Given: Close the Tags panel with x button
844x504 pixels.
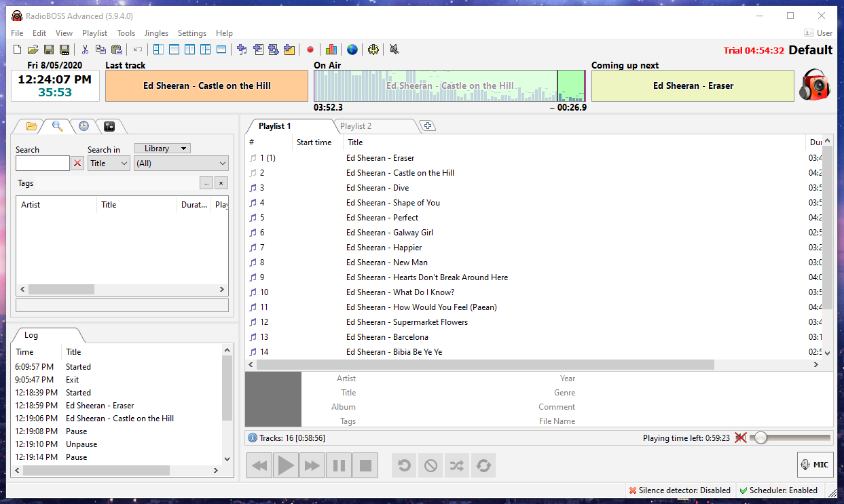Looking at the screenshot, I should point(221,183).
